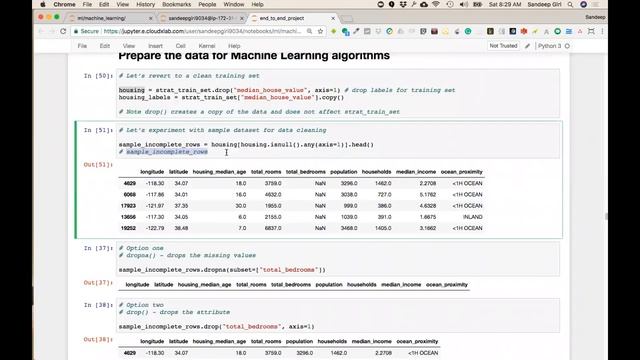Open the macOS Window menu
Viewport: 640px width, 360px height.
233,4
